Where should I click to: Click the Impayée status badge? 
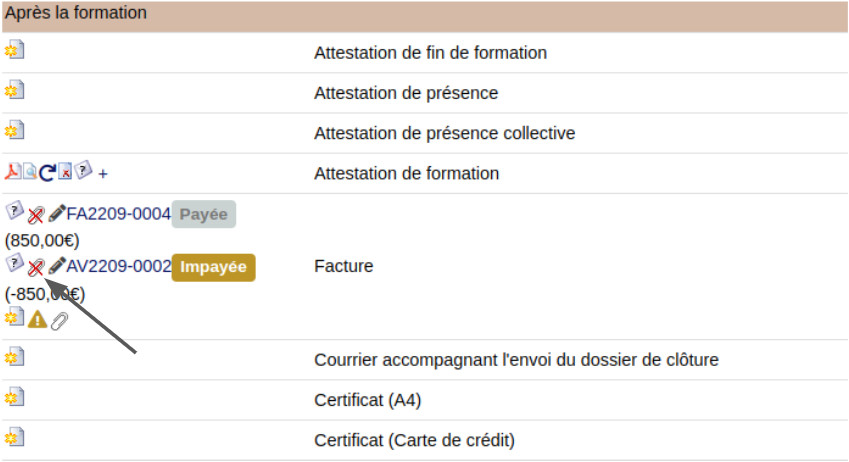(213, 268)
